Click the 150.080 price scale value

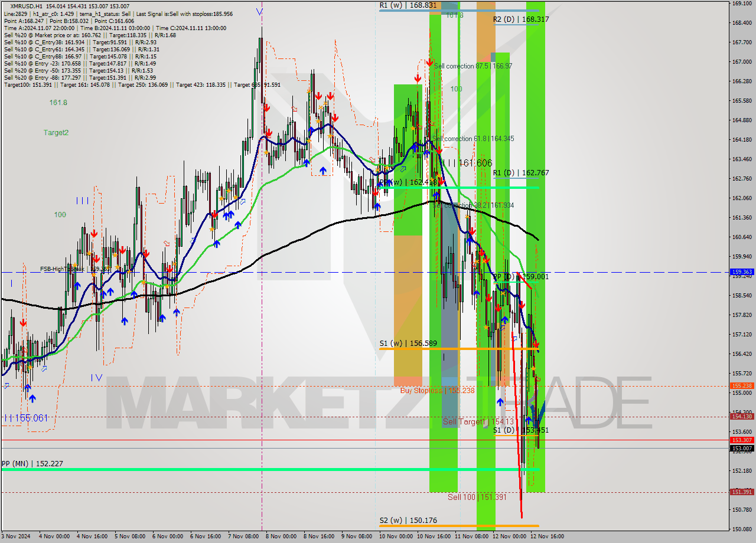[x=742, y=529]
